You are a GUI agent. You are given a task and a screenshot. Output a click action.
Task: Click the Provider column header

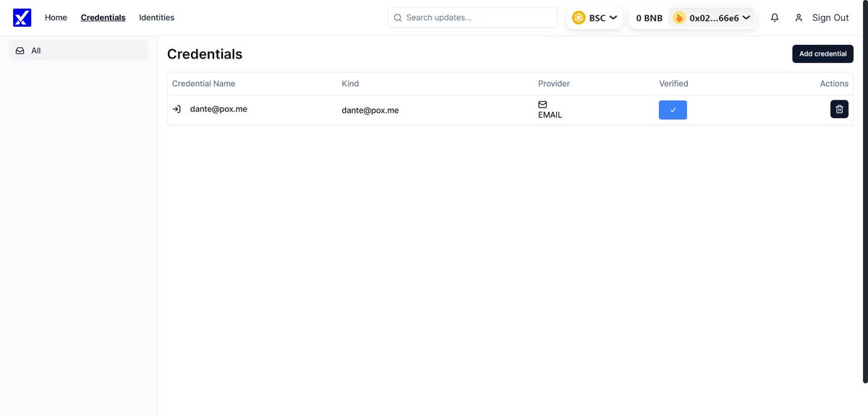(554, 84)
